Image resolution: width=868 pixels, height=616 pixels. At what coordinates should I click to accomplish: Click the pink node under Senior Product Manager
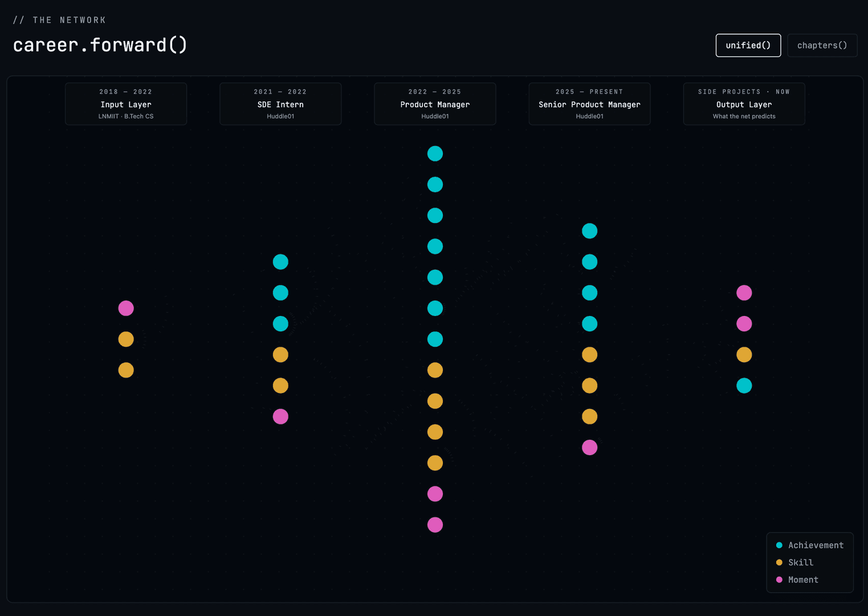pyautogui.click(x=589, y=447)
